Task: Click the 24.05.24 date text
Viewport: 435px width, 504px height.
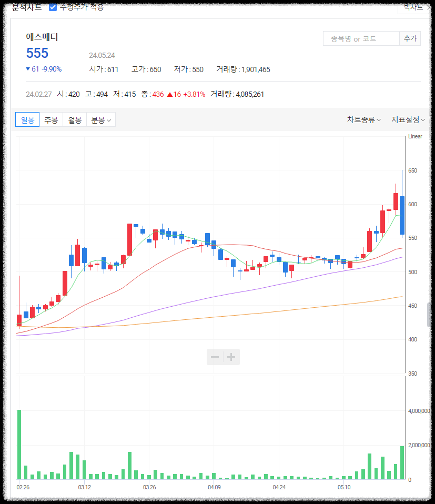Action: (x=102, y=55)
